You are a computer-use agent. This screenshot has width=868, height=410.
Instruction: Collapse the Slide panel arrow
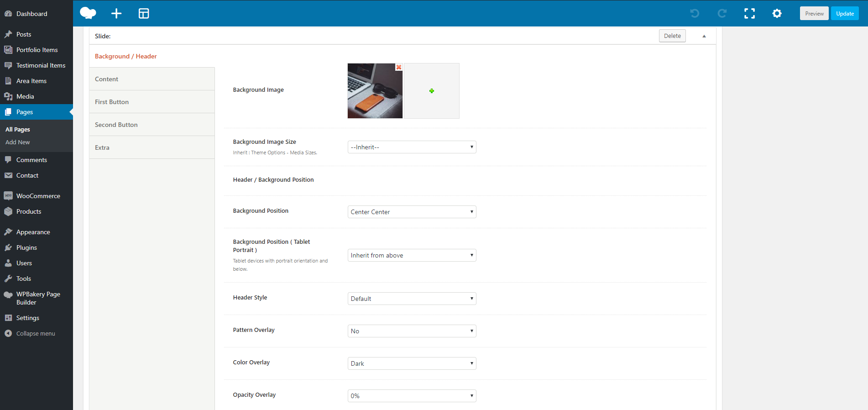(x=704, y=36)
